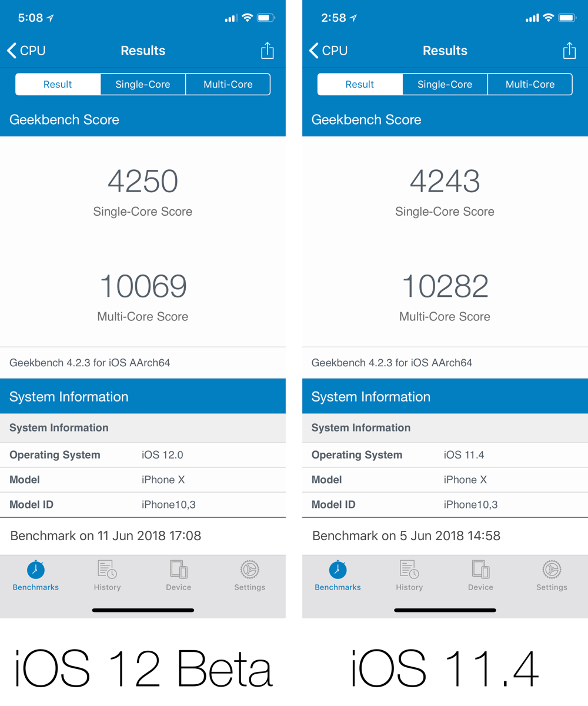Open Device tab icon on iOS 12 Beta screen
This screenshot has width=588, height=706.
pos(179,570)
